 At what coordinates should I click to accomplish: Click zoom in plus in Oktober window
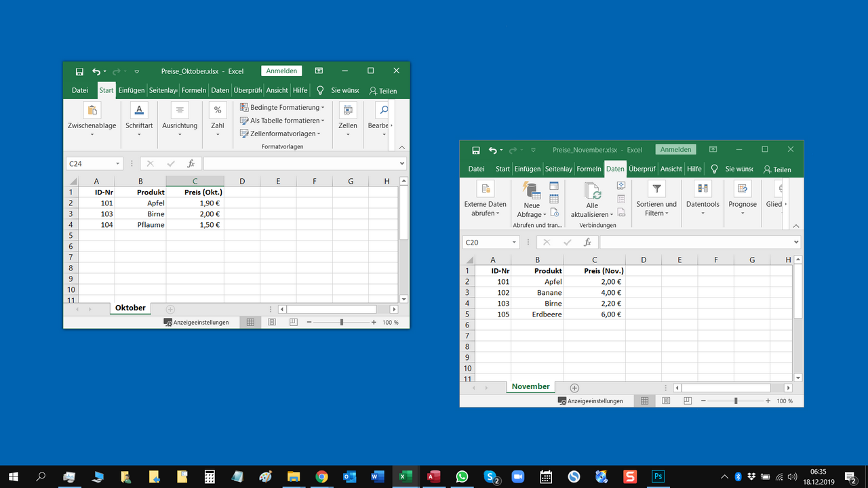pos(374,323)
